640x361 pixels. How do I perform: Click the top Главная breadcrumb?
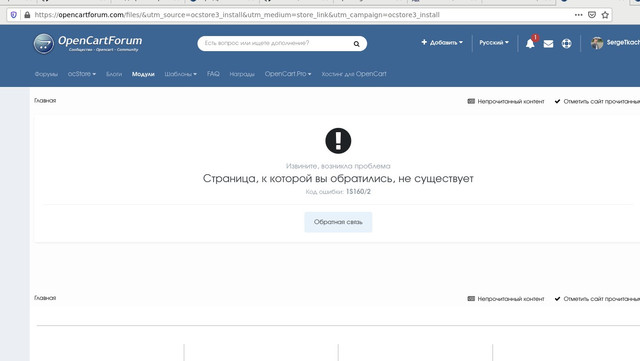tap(45, 100)
